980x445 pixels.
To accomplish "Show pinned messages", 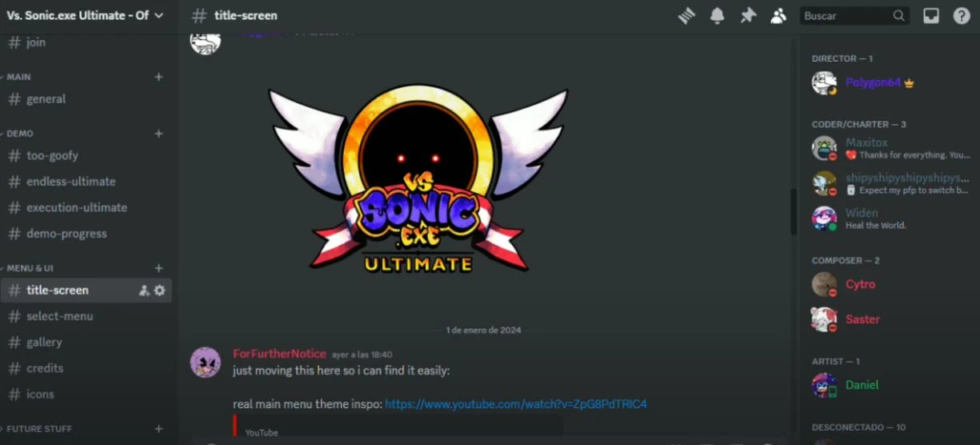I will (x=748, y=15).
